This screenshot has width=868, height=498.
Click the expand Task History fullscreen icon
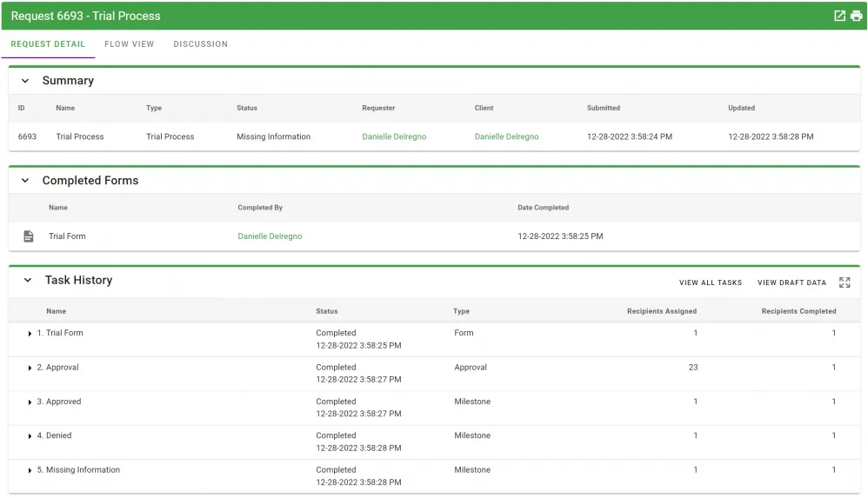click(845, 282)
